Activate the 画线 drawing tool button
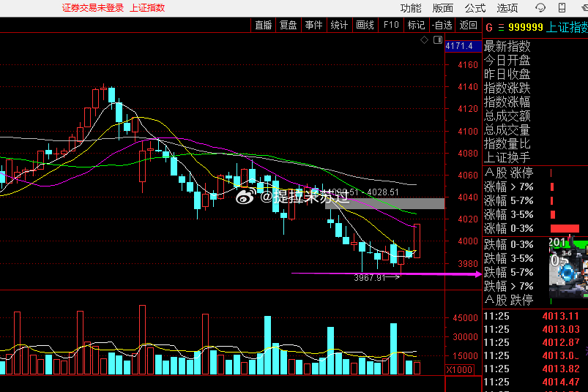Screen dimensions: 588x392 click(365, 25)
